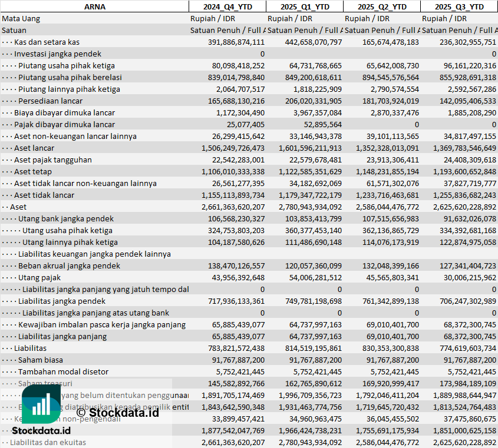This screenshot has width=498, height=448.
Task: Click the © Stockdata.id watermark text
Action: 118,412
